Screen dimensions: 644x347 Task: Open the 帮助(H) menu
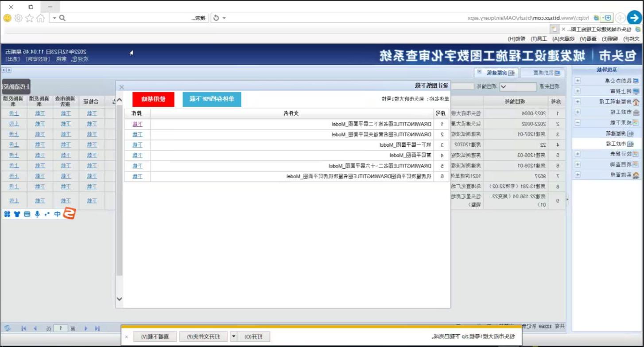coord(516,39)
